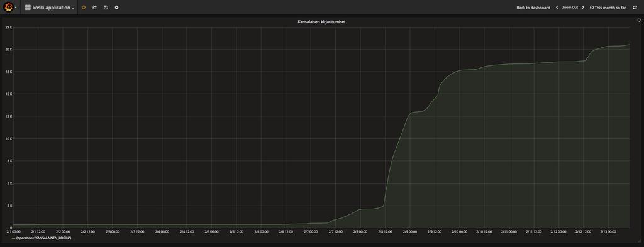This screenshot has height=247, width=644.
Task: Open the koski-application dashboard picker
Action: point(49,8)
